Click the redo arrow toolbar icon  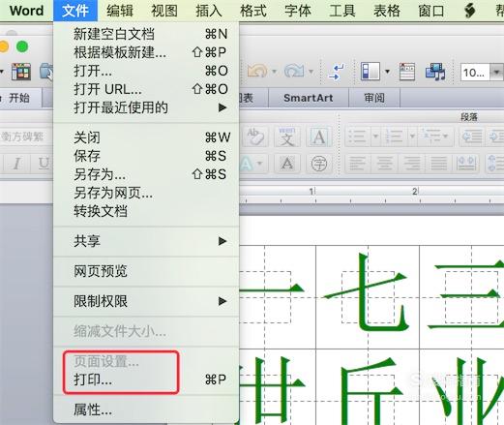pos(294,71)
